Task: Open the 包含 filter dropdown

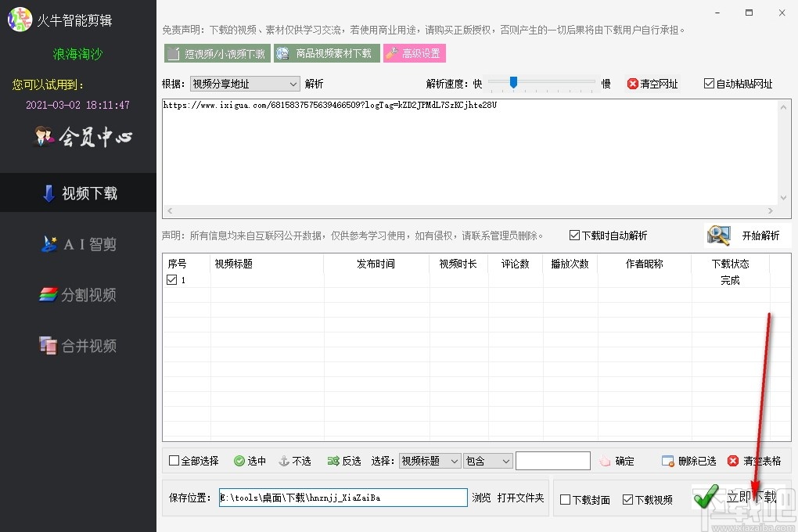Action: (x=487, y=461)
